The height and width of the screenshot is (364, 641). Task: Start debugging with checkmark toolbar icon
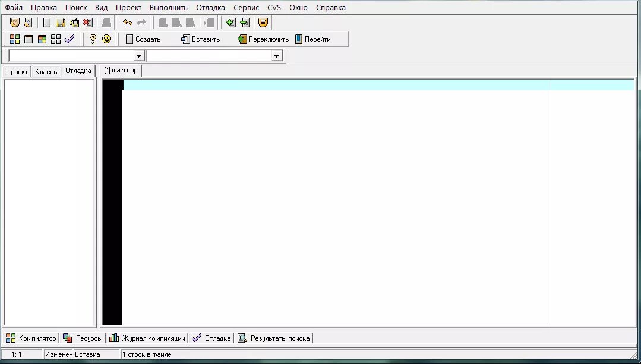(70, 39)
